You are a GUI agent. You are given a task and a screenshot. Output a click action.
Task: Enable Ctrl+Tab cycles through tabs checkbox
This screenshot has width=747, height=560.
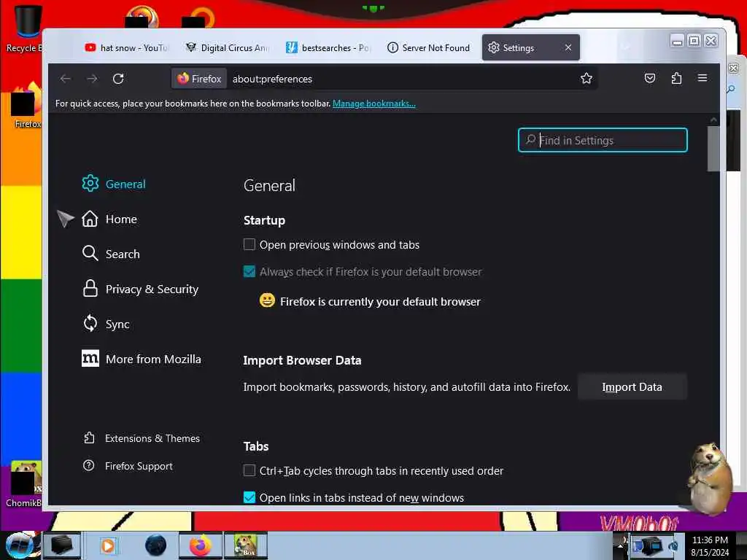249,470
